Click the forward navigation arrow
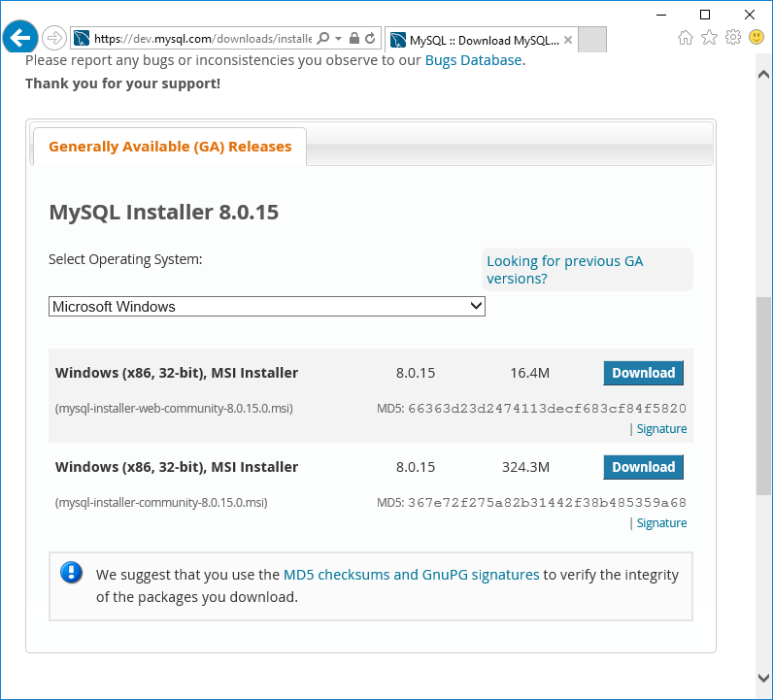Screen dimensions: 773x700 point(53,38)
